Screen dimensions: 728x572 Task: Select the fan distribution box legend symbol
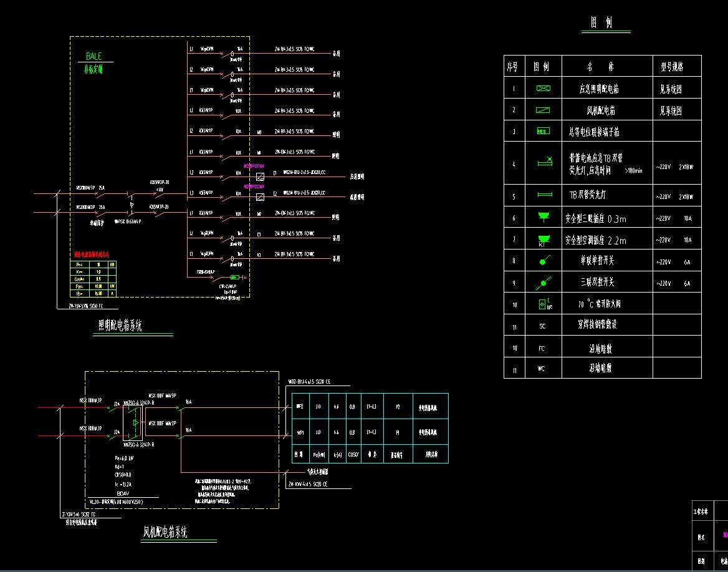pyautogui.click(x=543, y=110)
